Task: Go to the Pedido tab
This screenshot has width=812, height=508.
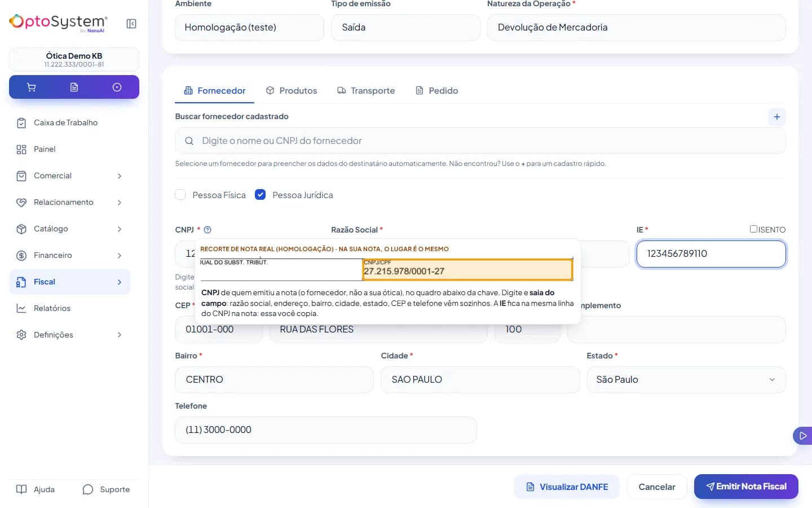Action: (436, 91)
